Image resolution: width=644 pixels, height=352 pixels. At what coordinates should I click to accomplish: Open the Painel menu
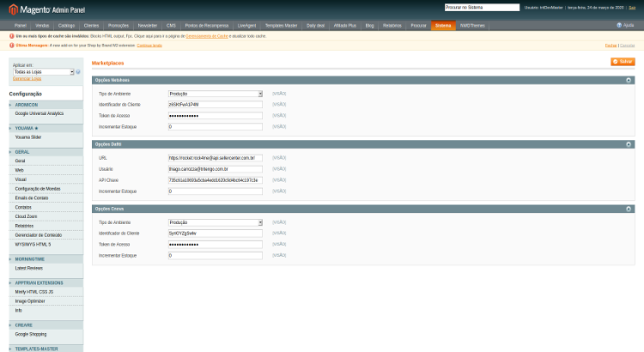pos(20,26)
